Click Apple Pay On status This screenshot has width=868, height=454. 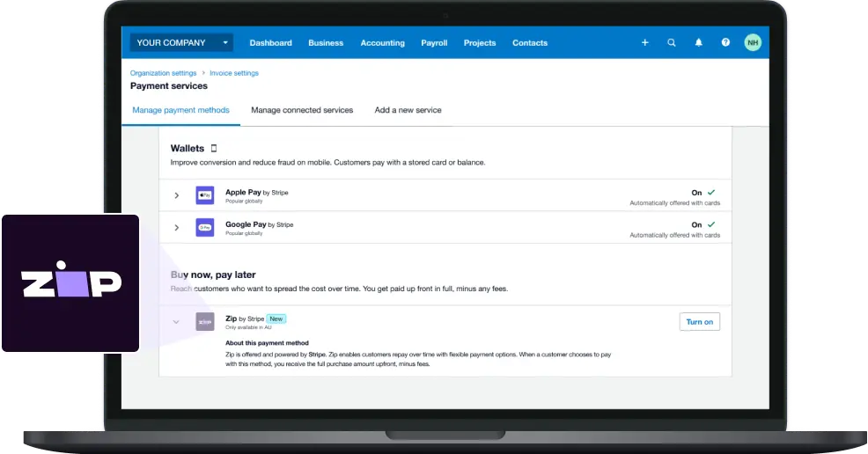coord(703,193)
